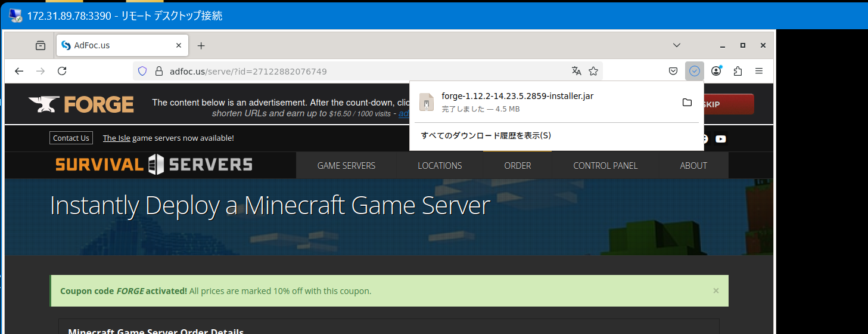Click the tracking protection shield icon
The width and height of the screenshot is (868, 334).
pos(142,71)
